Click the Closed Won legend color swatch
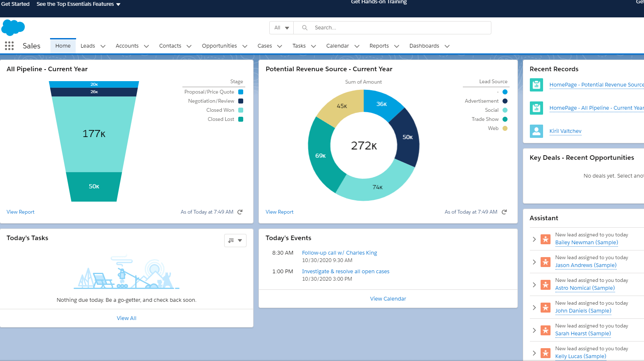Image resolution: width=644 pixels, height=361 pixels. [x=241, y=110]
